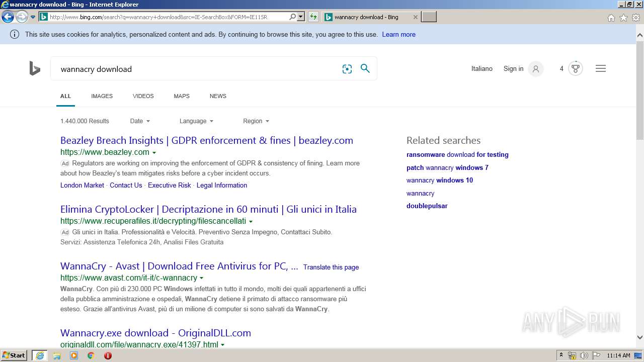The image size is (644, 362).
Task: Click the taskbar clock showing 11:14 AM
Action: (x=618, y=355)
